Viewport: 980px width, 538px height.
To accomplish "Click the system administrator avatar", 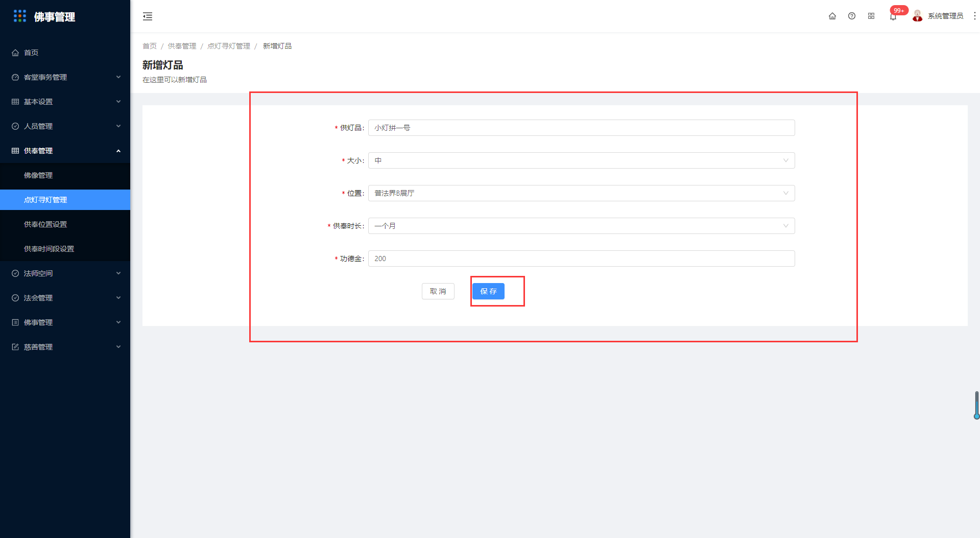I will pyautogui.click(x=918, y=16).
